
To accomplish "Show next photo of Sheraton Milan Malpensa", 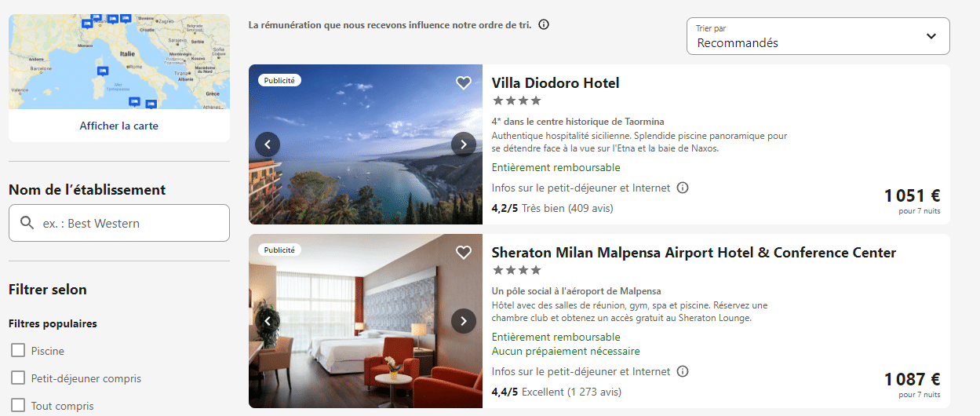I will [464, 320].
